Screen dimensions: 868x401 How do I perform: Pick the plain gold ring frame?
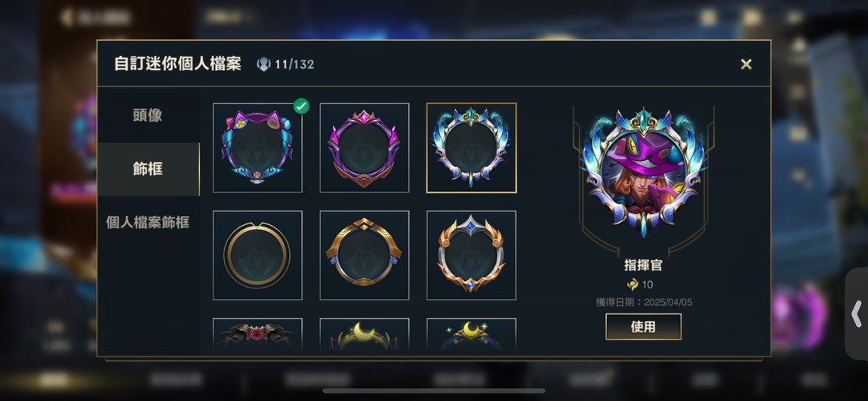coord(257,255)
